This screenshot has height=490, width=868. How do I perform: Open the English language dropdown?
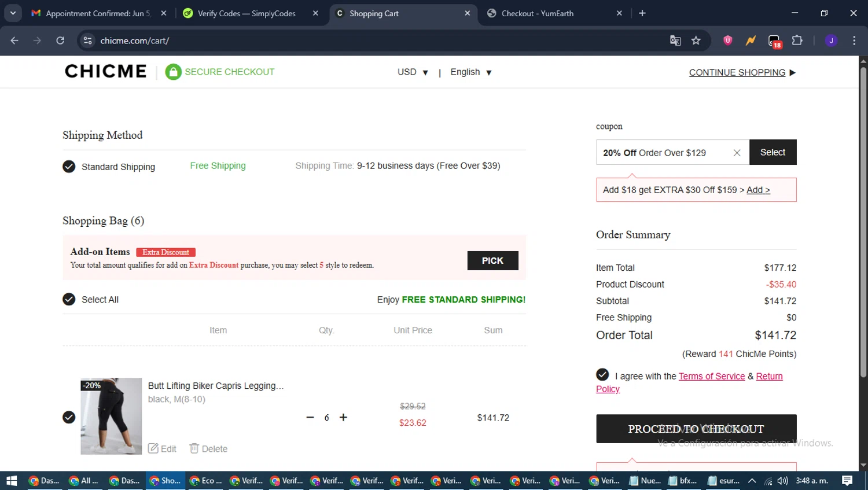[471, 72]
